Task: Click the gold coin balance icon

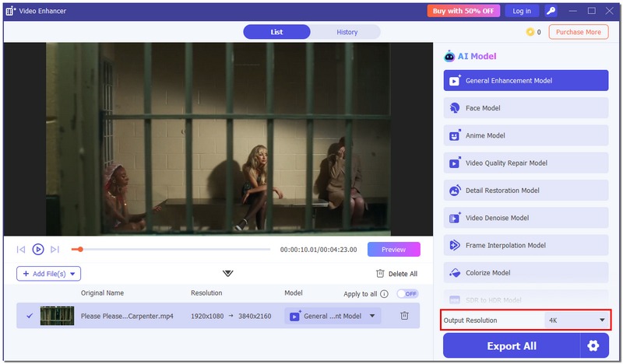Action: pos(530,32)
